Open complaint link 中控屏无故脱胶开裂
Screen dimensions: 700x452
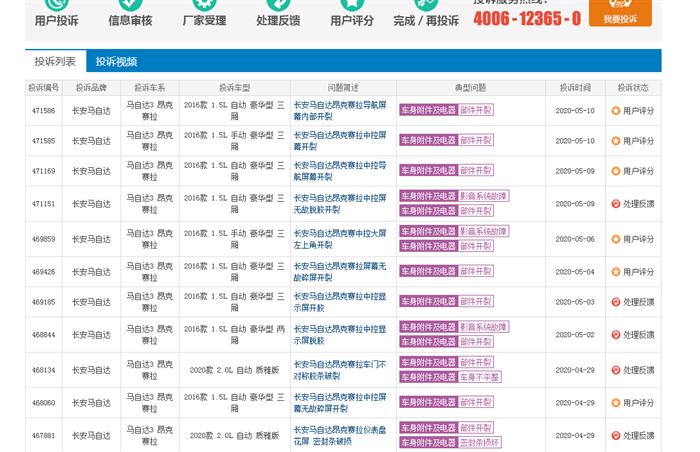340,204
